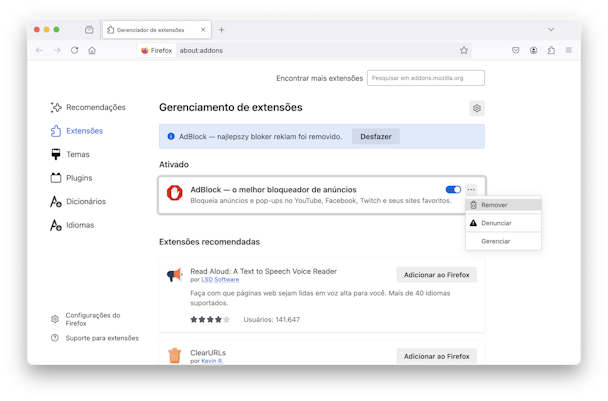The height and width of the screenshot is (401, 608).
Task: Click the Usuários: 141.647 text
Action: pyautogui.click(x=271, y=320)
